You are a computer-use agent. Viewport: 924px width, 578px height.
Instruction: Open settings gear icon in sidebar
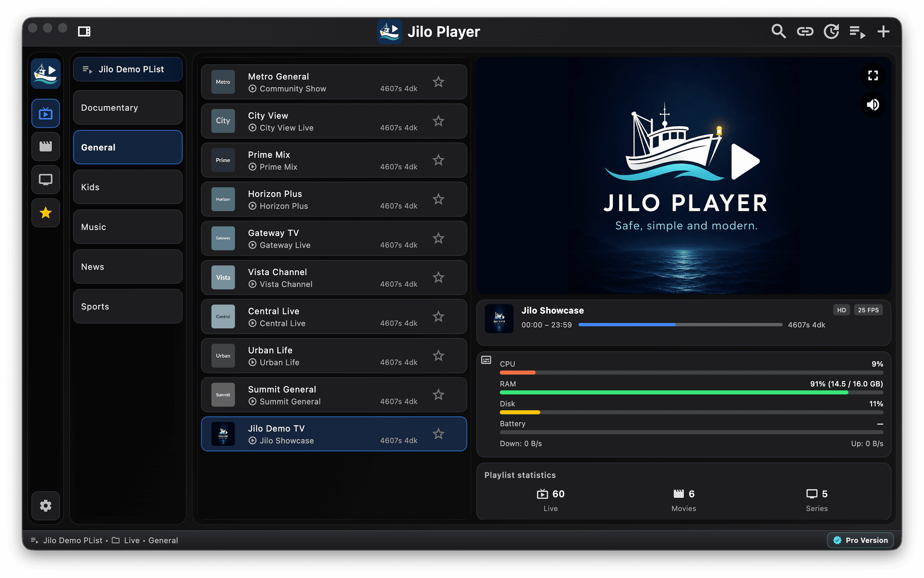[x=46, y=506]
